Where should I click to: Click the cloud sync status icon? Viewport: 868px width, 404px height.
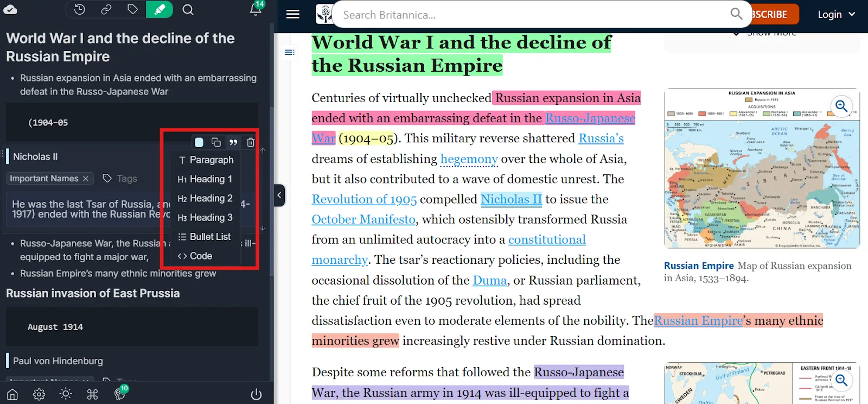(x=10, y=9)
